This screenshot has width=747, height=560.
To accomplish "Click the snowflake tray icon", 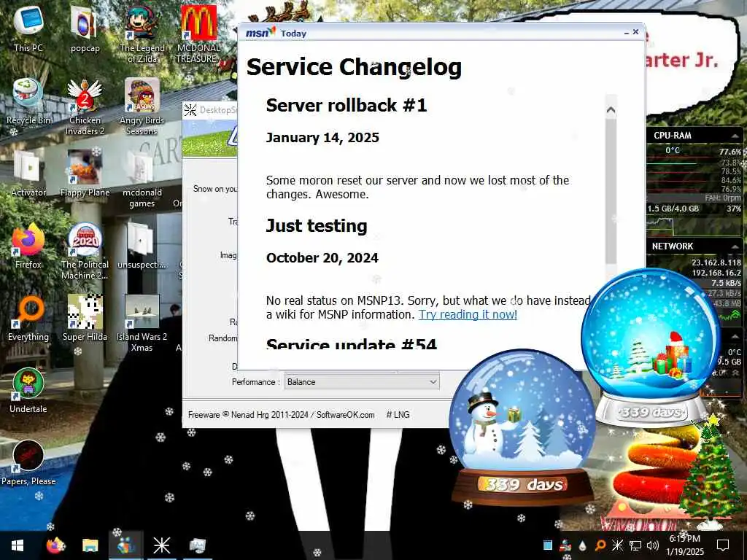I will [617, 545].
